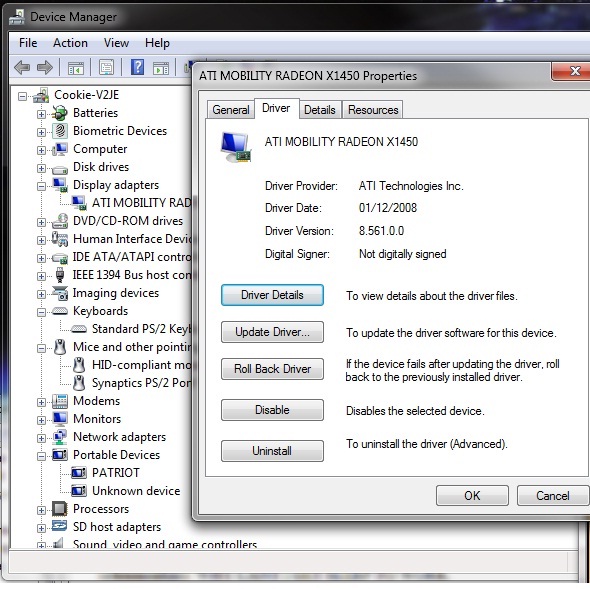This screenshot has height=589, width=590.
Task: Click the Uninstall button
Action: click(x=272, y=451)
